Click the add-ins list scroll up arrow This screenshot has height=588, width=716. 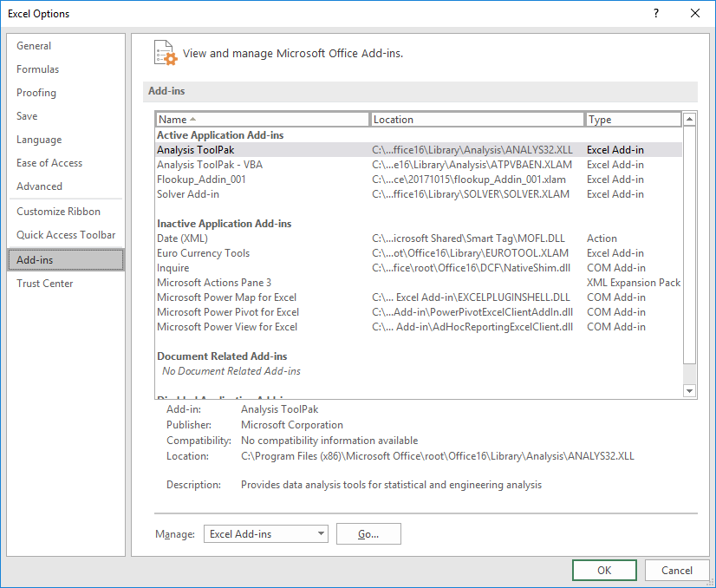coord(689,119)
